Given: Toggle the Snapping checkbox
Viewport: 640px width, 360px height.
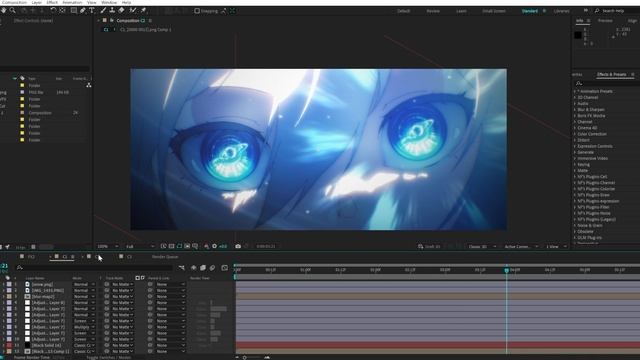Looking at the screenshot, I should coord(197,11).
